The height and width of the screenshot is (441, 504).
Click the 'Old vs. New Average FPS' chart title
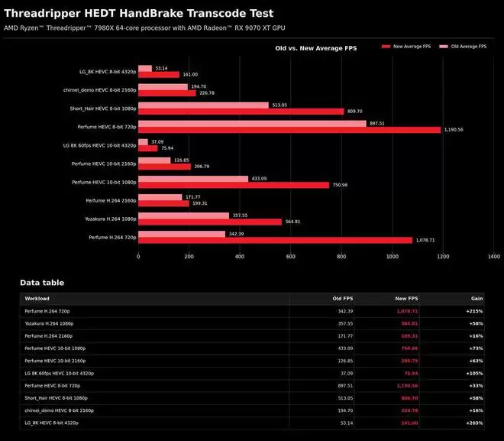coord(316,48)
